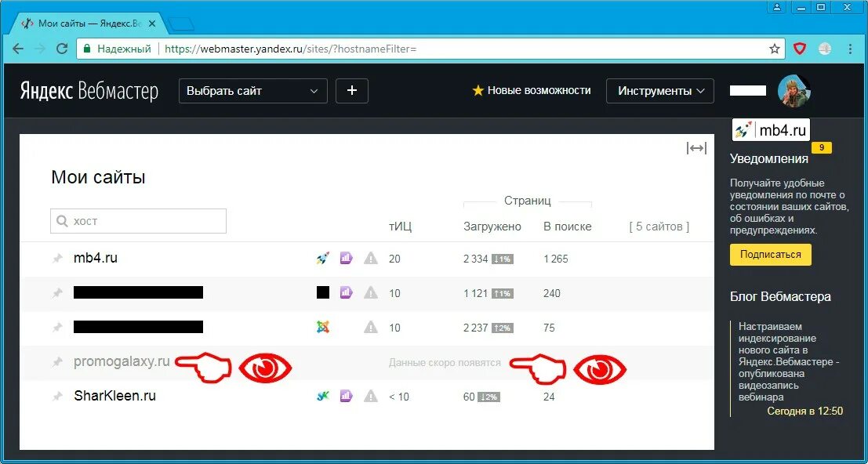Click notifications badge '9'
The image size is (868, 464).
pyautogui.click(x=822, y=147)
